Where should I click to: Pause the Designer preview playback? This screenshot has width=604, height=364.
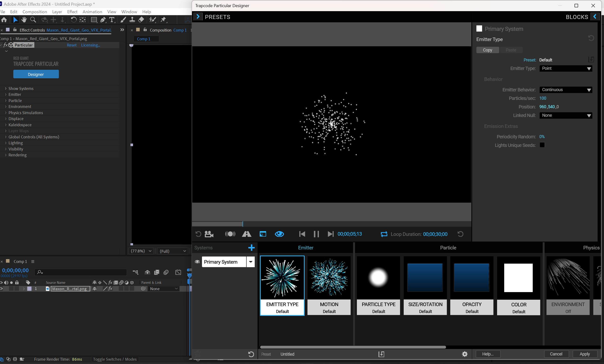coord(316,234)
